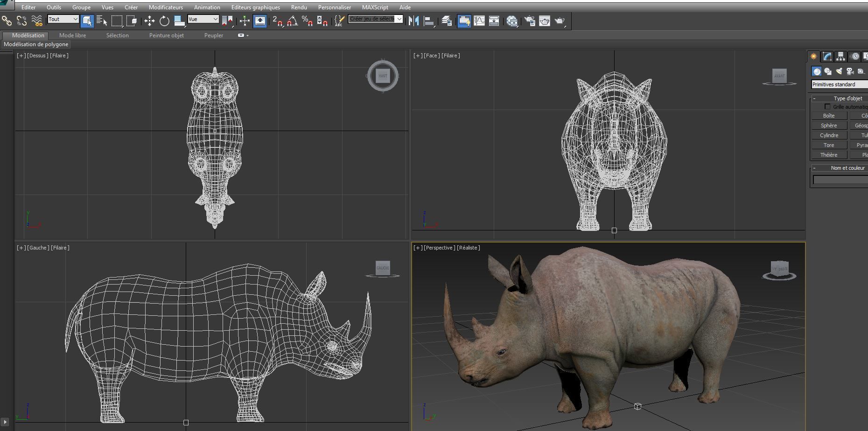Screen dimensions: 868x431
Task: Select the Lights category icon
Action: (x=839, y=71)
